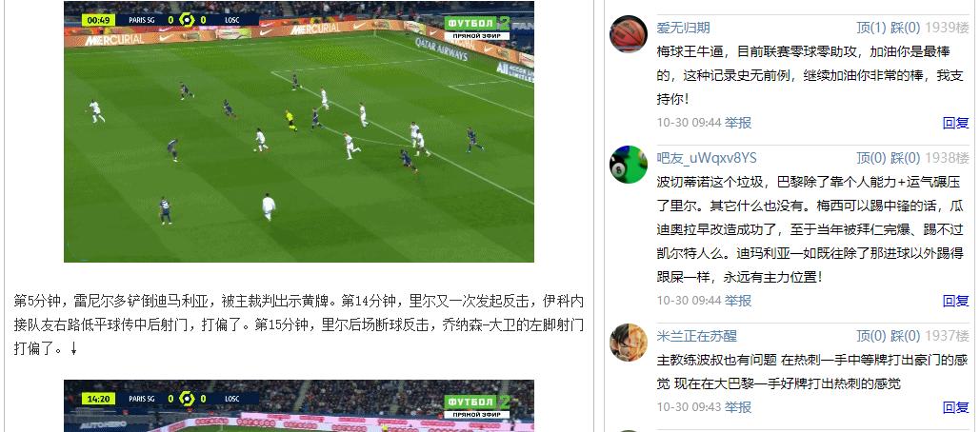Open avatar of user 米兰正在苏醒
This screenshot has width=980, height=432.
point(629,343)
